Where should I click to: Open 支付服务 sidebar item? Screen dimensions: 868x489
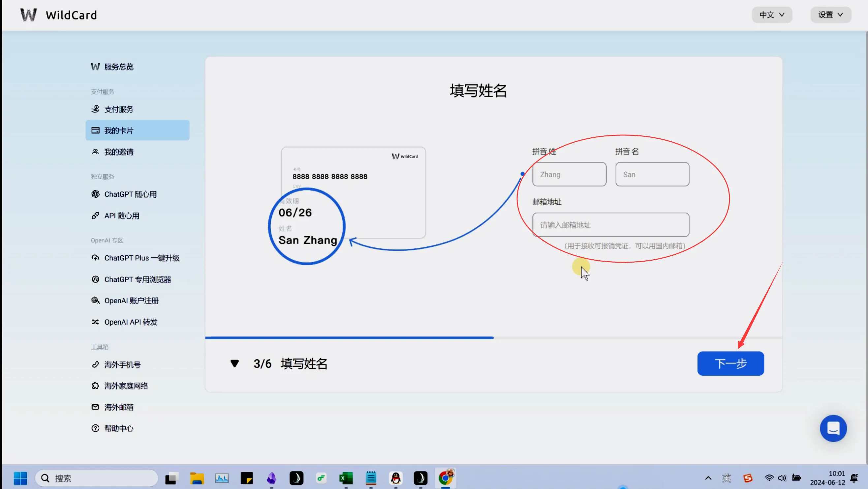coord(119,109)
